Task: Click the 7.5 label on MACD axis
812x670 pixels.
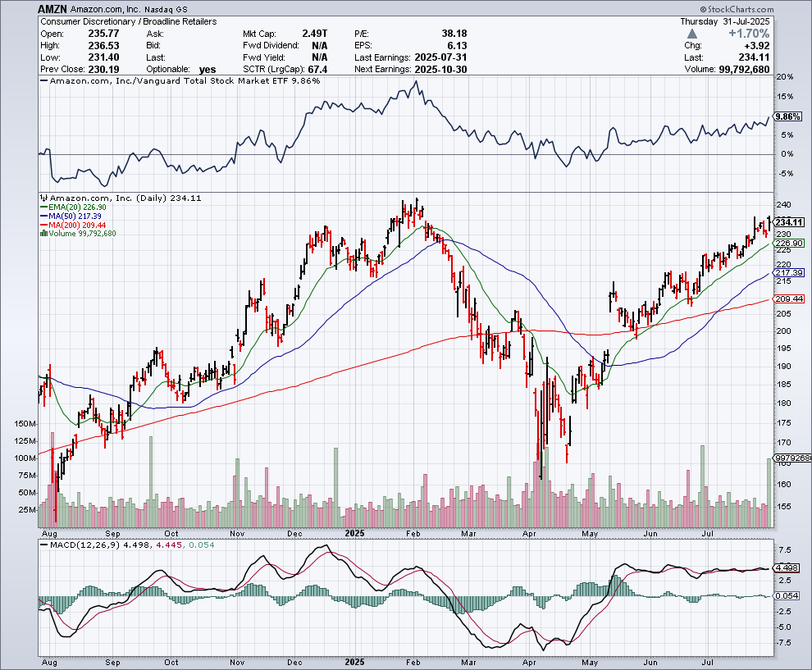Action: 785,550
